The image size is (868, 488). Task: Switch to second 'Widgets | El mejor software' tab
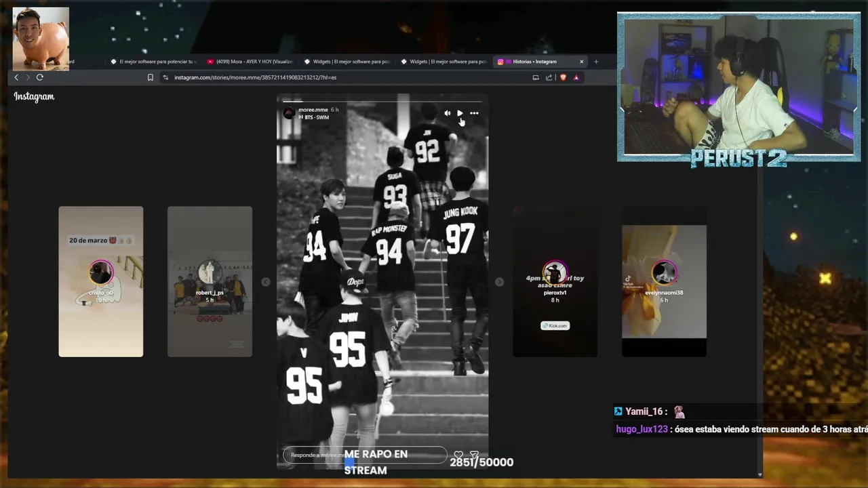(443, 62)
